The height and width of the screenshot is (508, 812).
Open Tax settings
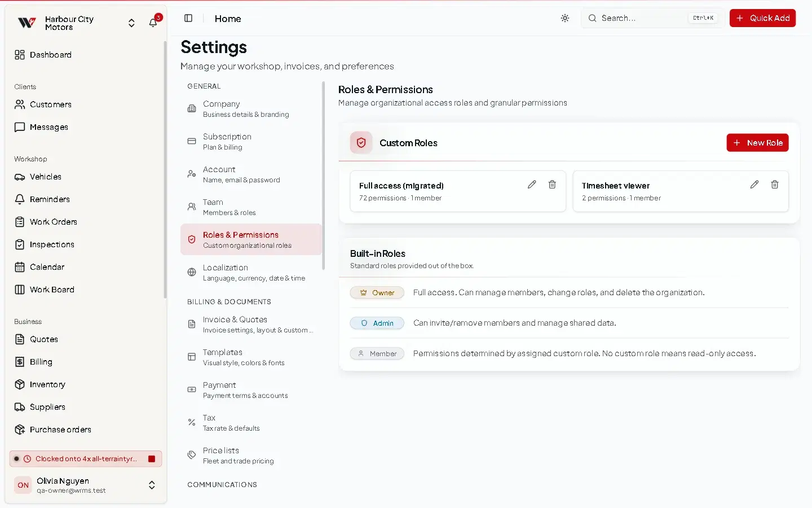tap(250, 423)
